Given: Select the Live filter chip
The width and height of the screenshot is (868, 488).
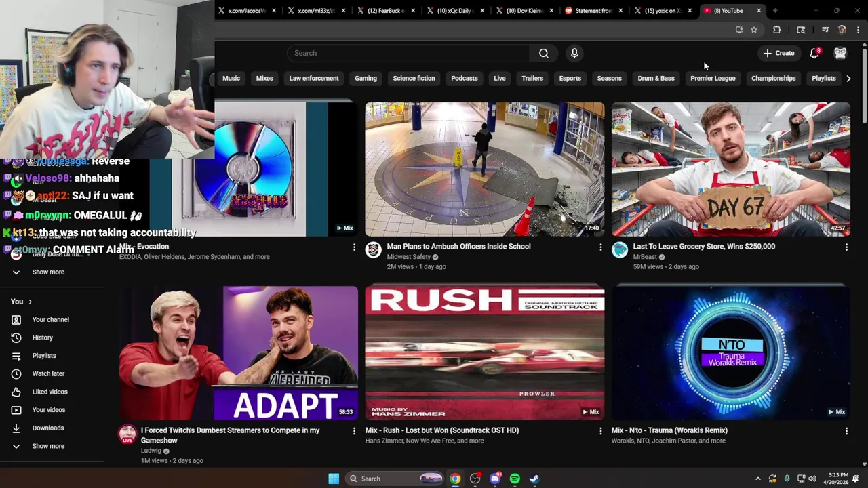Looking at the screenshot, I should pyautogui.click(x=500, y=78).
